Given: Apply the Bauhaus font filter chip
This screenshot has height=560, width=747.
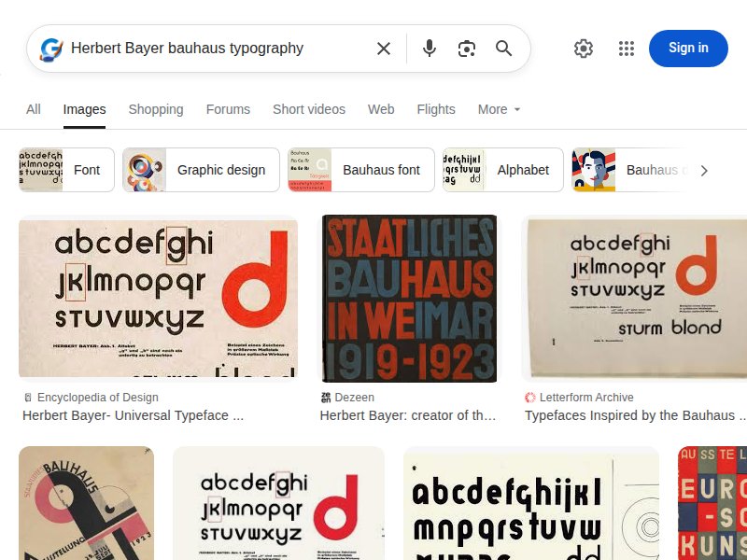Looking at the screenshot, I should coord(360,170).
